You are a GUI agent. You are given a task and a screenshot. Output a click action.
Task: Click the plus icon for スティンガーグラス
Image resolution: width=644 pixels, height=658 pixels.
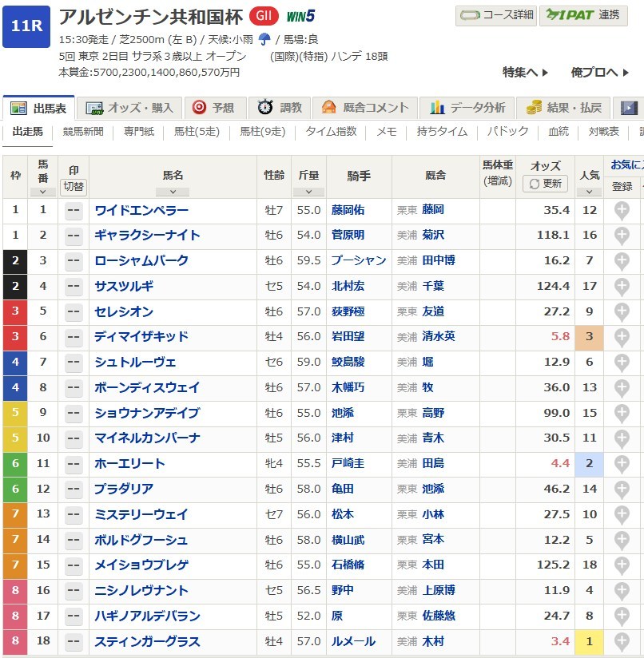pyautogui.click(x=621, y=642)
